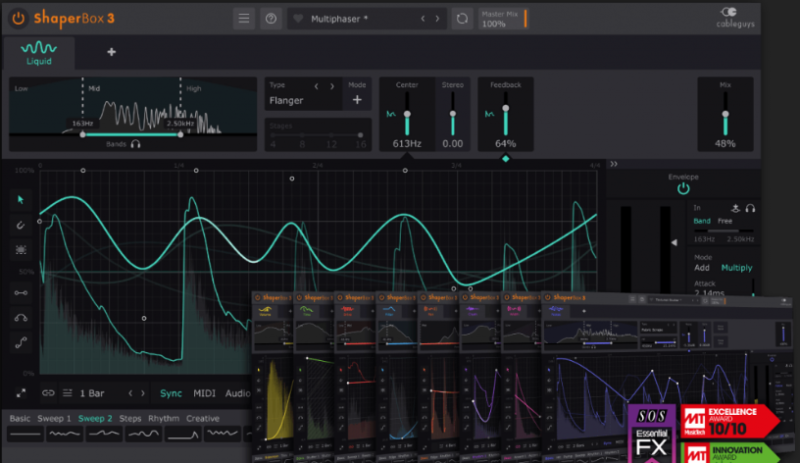Adjust the Master Mix 100% control
Image resolution: width=800 pixels, height=463 pixels.
tap(503, 19)
